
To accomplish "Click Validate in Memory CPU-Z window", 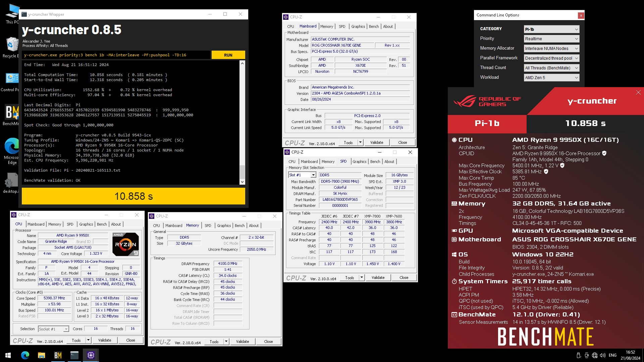I will [242, 342].
